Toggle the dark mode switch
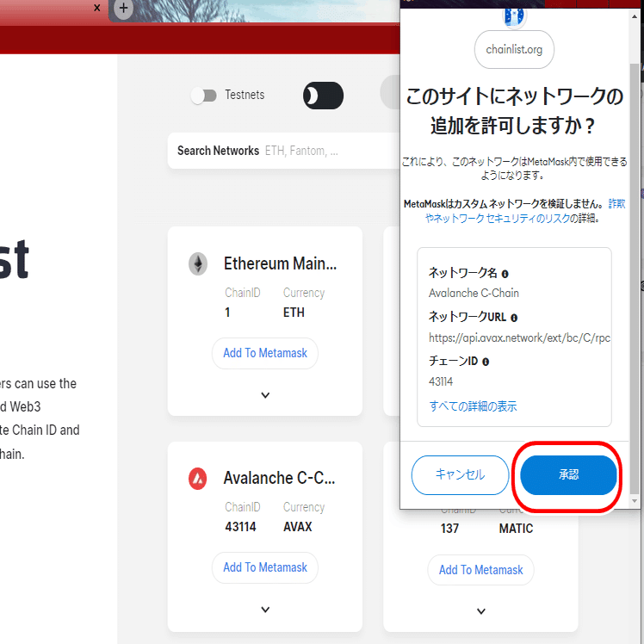Screen dimensions: 644x644 (x=323, y=96)
